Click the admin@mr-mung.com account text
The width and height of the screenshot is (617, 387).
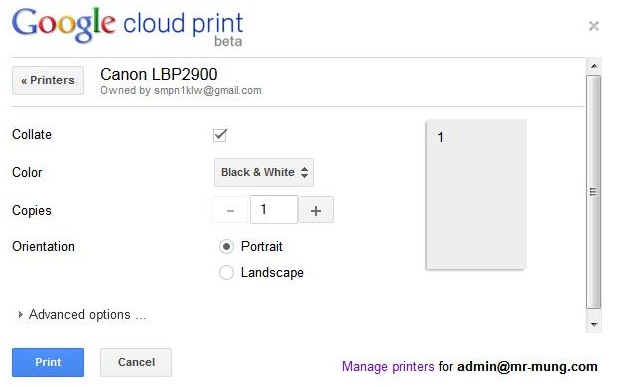(x=527, y=367)
